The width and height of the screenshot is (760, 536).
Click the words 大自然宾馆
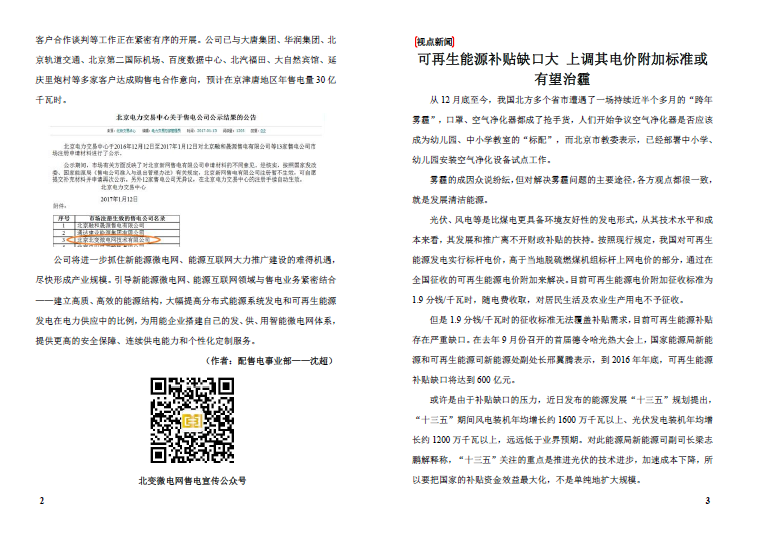298,60
